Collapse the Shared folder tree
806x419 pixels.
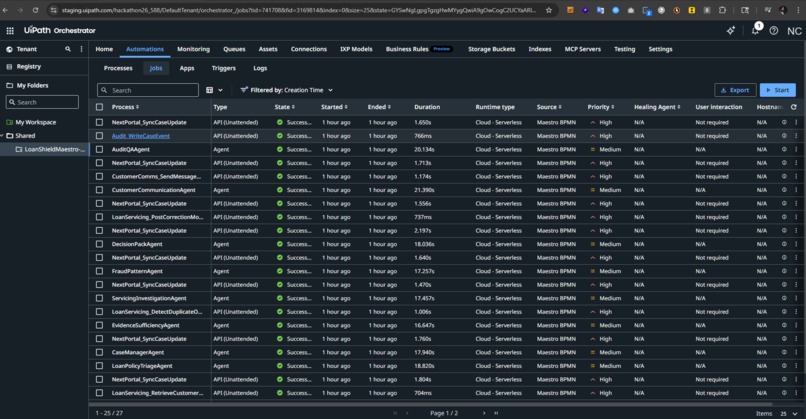pyautogui.click(x=2, y=136)
